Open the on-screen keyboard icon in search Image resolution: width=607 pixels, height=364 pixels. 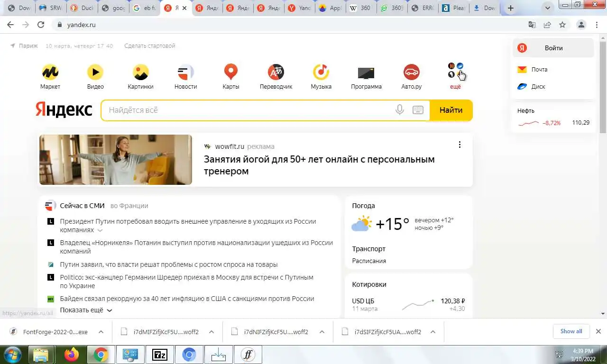pos(418,110)
